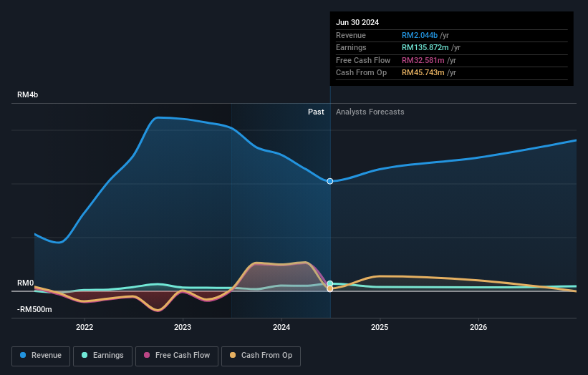The width and height of the screenshot is (588, 375).
Task: Click the Past section label
Action: (316, 112)
